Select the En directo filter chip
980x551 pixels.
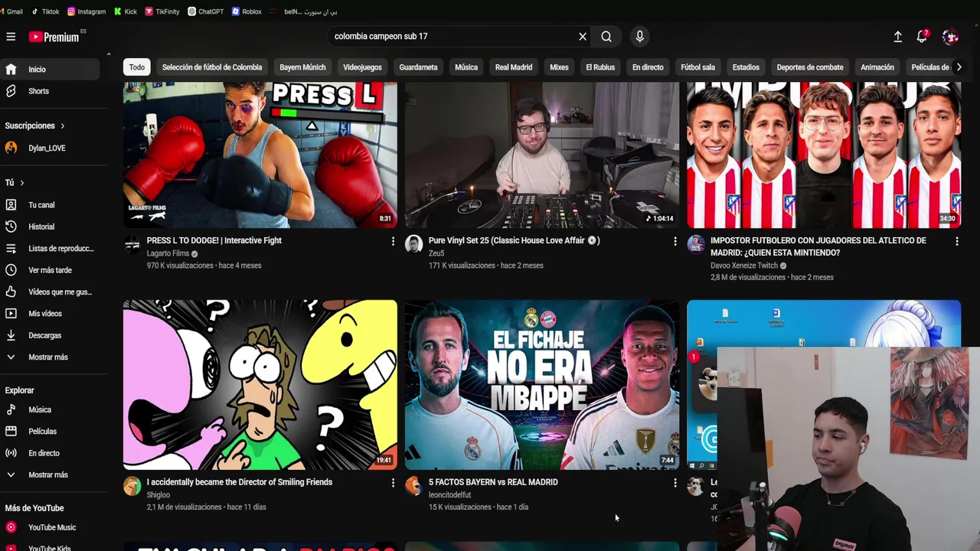click(x=648, y=67)
